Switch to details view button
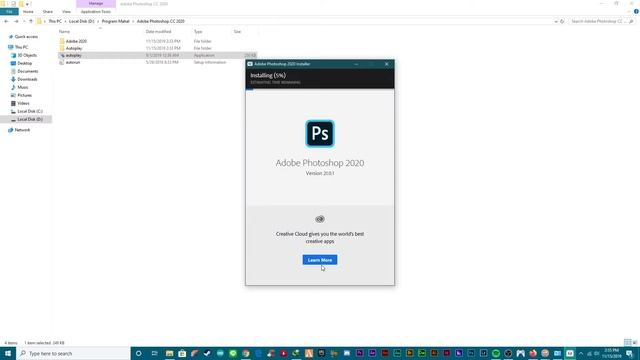 tap(627, 342)
